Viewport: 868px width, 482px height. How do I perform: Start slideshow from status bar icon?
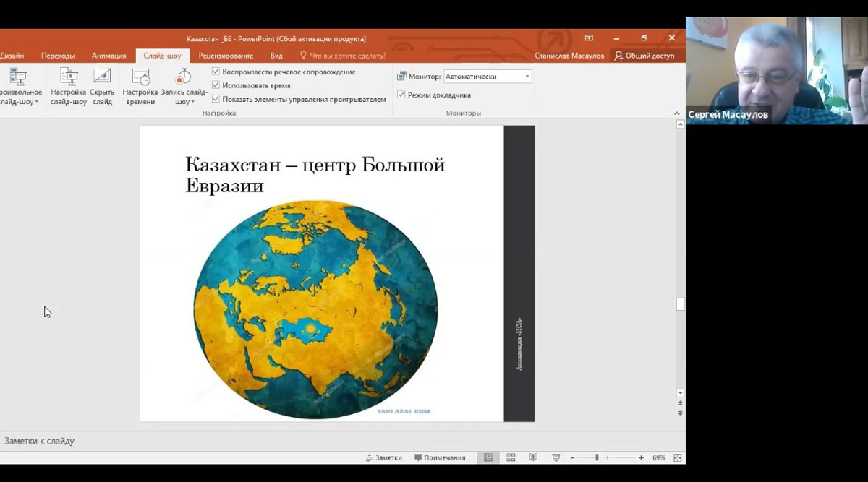(x=556, y=457)
